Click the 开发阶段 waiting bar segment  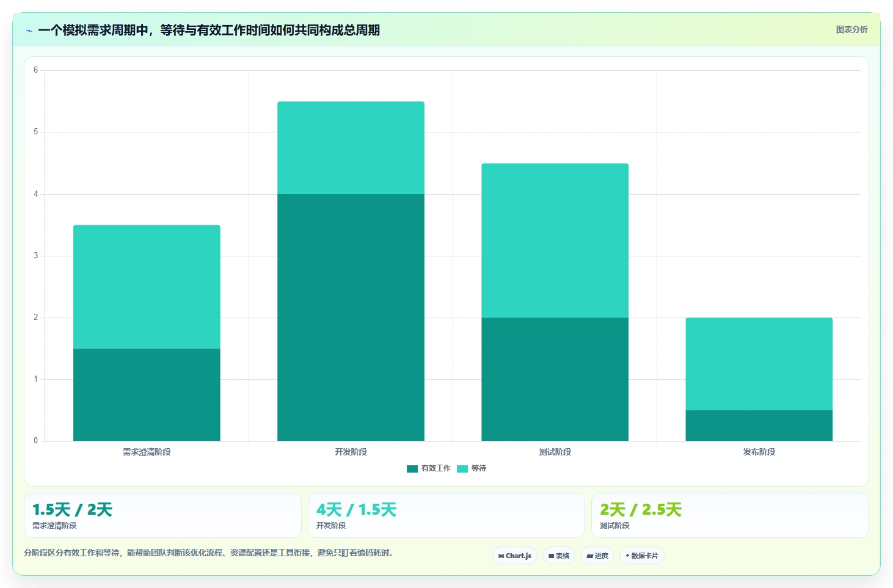coord(351,148)
